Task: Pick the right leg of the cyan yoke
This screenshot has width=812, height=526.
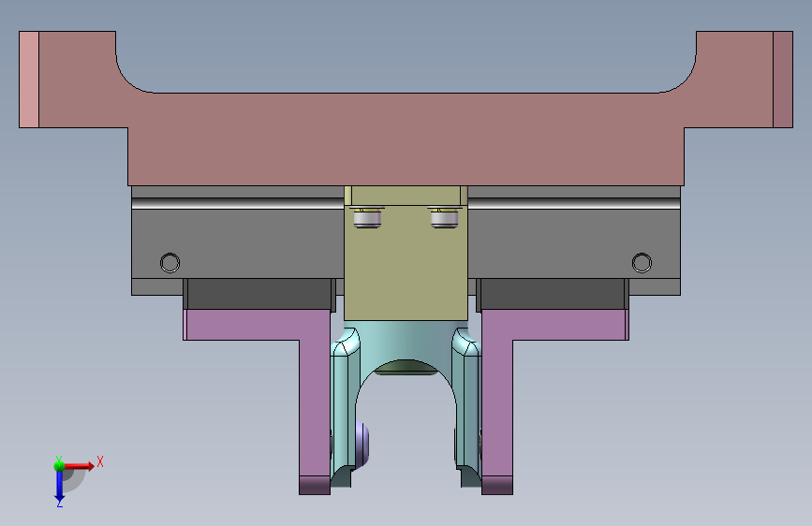Action: point(467,409)
